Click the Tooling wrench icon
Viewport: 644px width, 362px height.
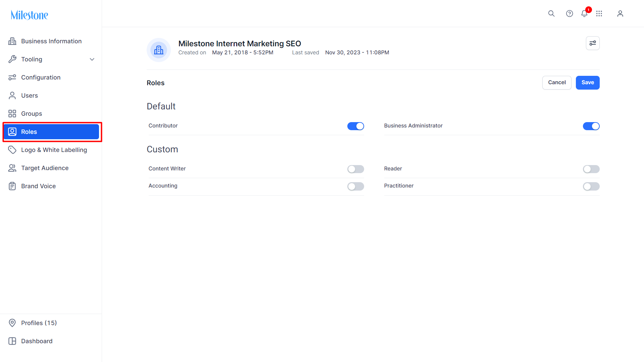12,59
